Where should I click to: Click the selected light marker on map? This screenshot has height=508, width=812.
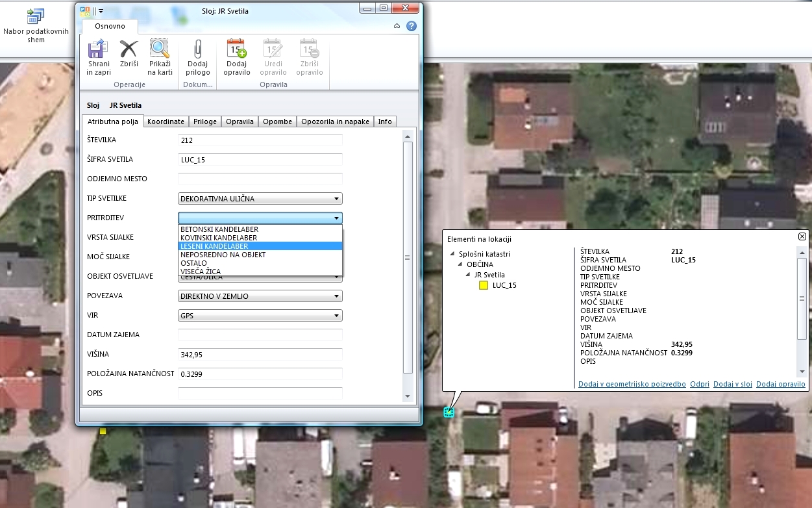point(448,412)
